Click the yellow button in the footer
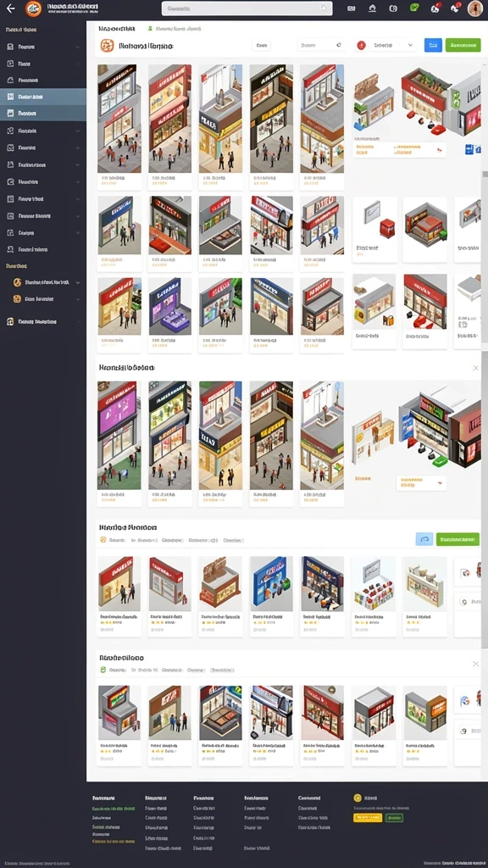488x868 pixels. (368, 818)
